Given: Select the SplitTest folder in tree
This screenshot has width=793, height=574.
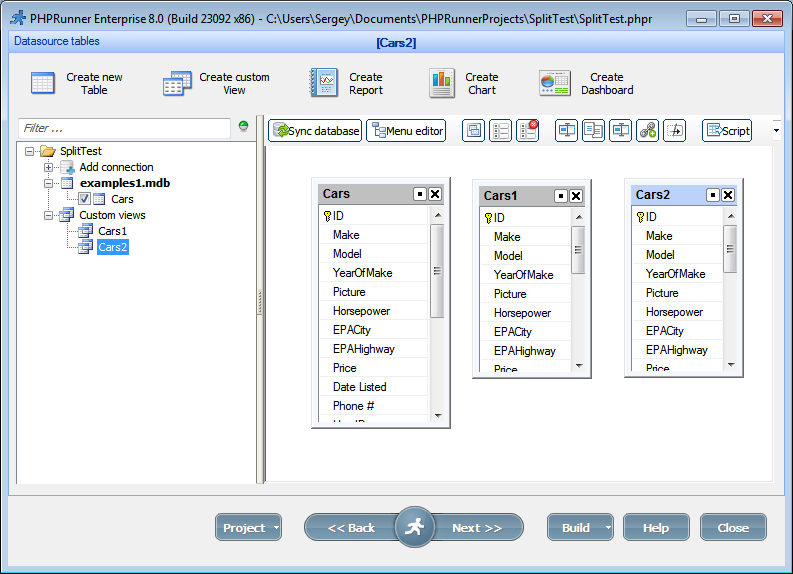Looking at the screenshot, I should [x=80, y=151].
